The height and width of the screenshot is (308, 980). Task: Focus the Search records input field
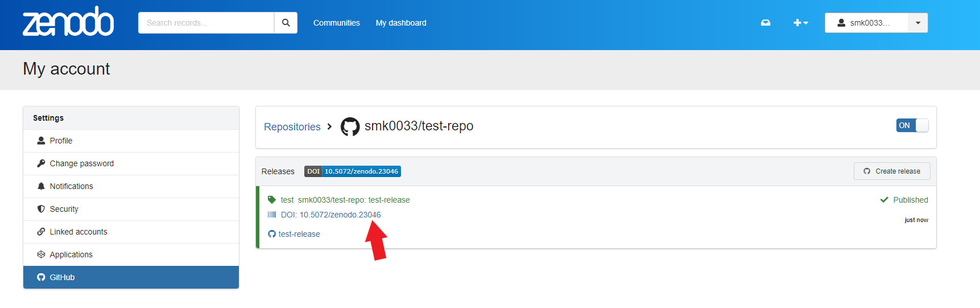pos(206,23)
